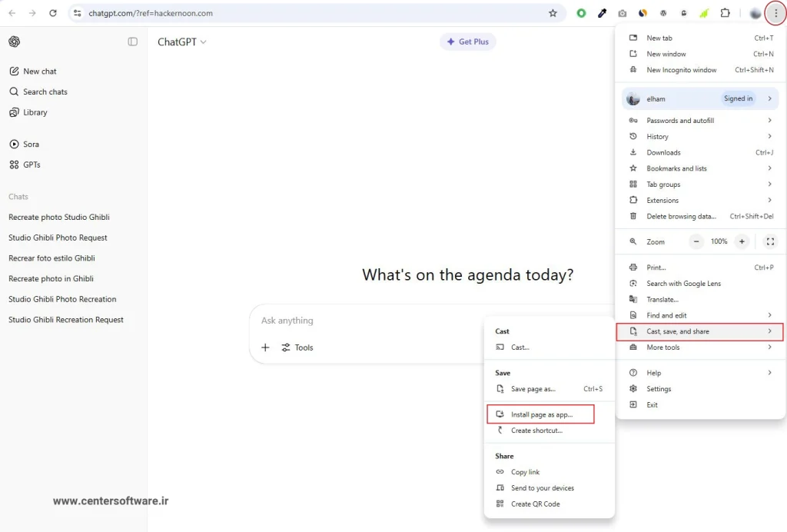Reload the page with the refresh icon
787x532 pixels.
pos(53,13)
